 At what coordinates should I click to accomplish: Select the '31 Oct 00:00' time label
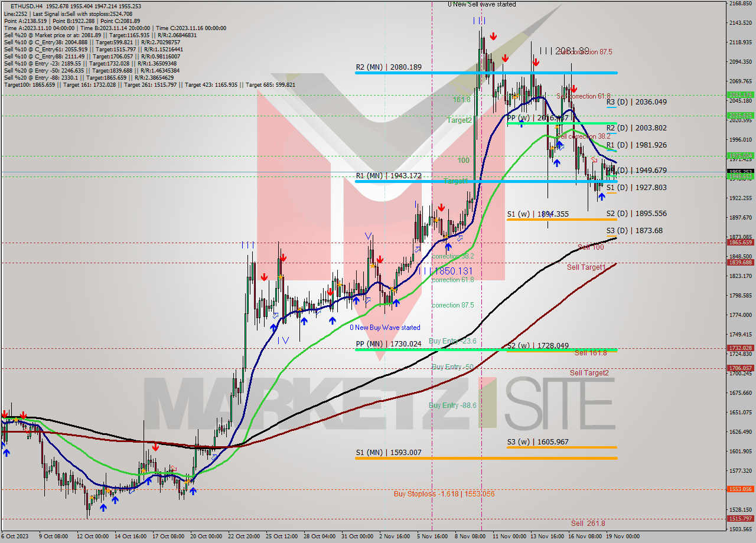point(357,537)
